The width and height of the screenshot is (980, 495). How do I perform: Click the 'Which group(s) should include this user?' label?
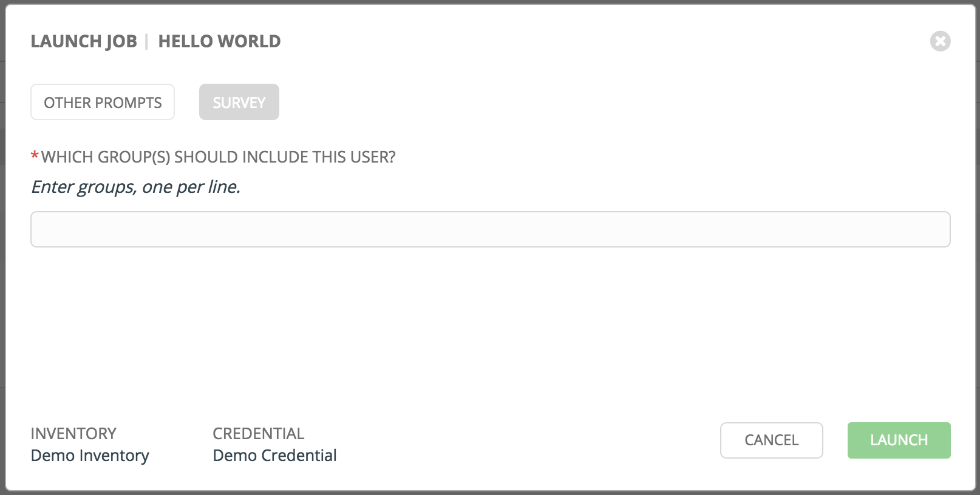(x=219, y=157)
